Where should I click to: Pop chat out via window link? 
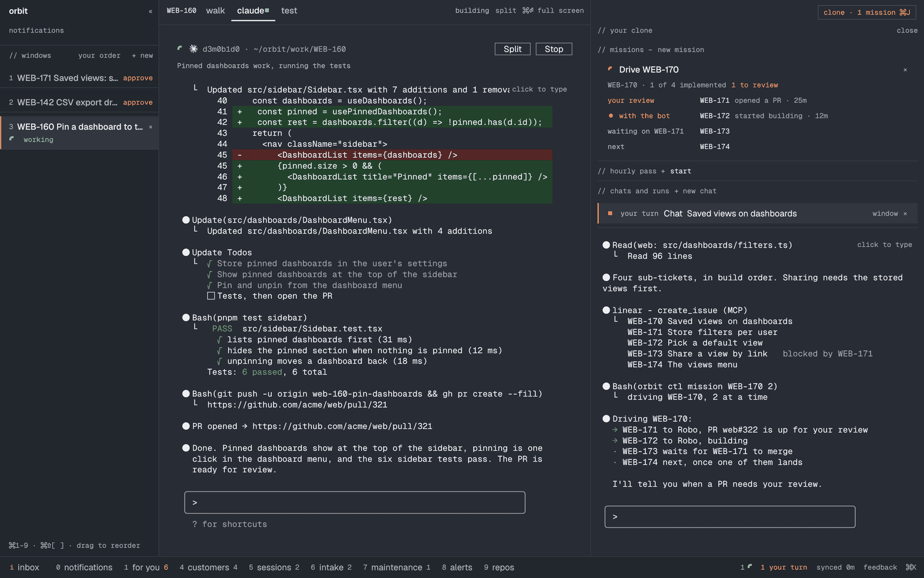pyautogui.click(x=885, y=214)
